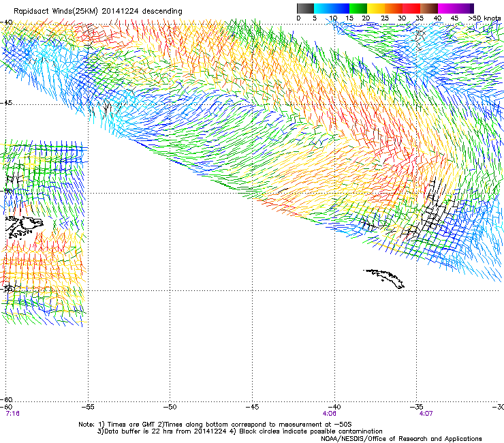Viewport: 504px width, 443px height.
Task: Click the -60 latitude label at bottom left
Action: [x=6, y=399]
